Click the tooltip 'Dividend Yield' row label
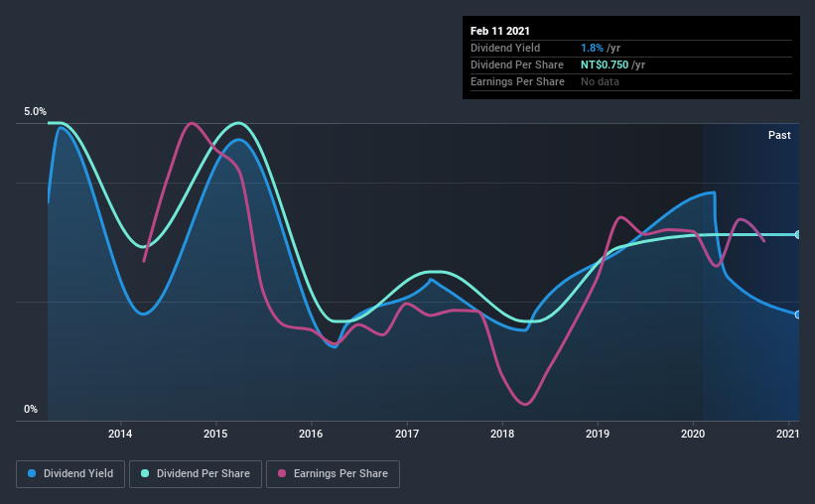Screen dimensions: 815x504 pyautogui.click(x=504, y=48)
